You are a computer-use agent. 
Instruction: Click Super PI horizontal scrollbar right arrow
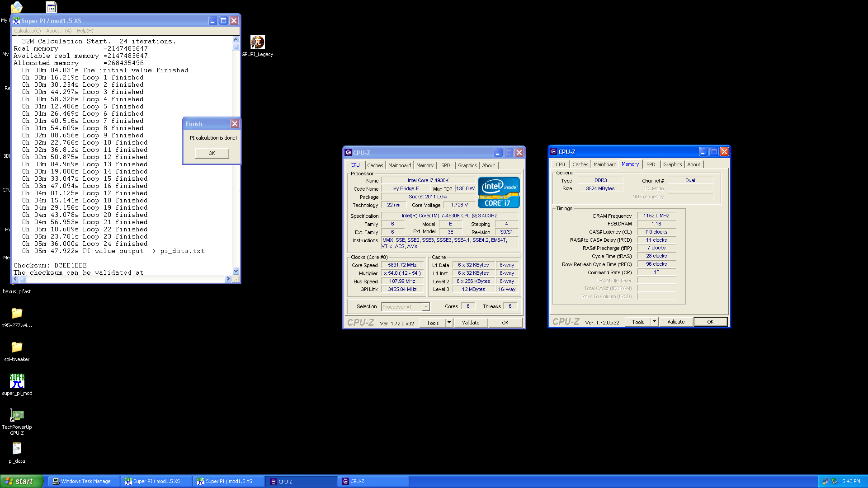(x=228, y=279)
